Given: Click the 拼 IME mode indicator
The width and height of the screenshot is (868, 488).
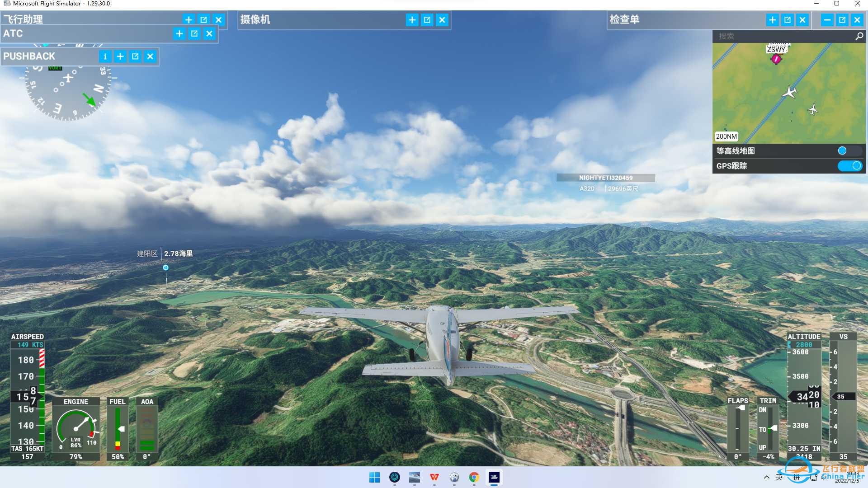Looking at the screenshot, I should pyautogui.click(x=797, y=477).
